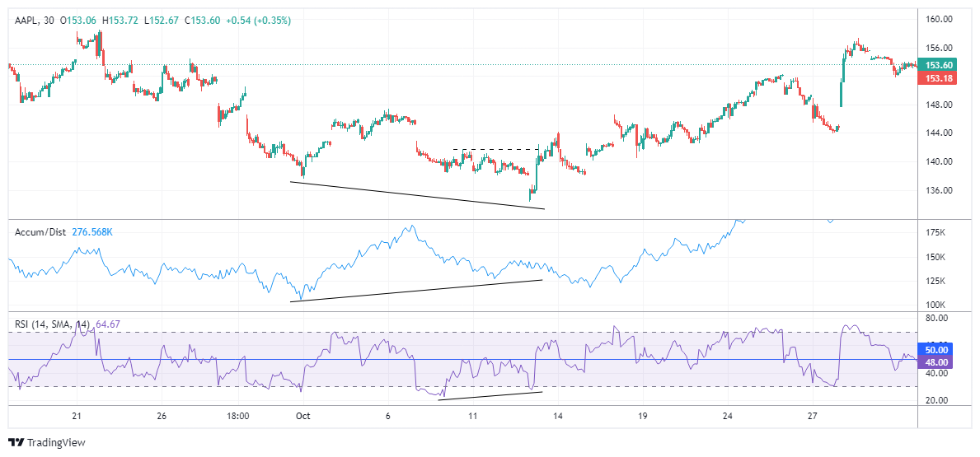Image resolution: width=980 pixels, height=457 pixels.
Task: Click the 27 date on time axis
Action: 812,417
